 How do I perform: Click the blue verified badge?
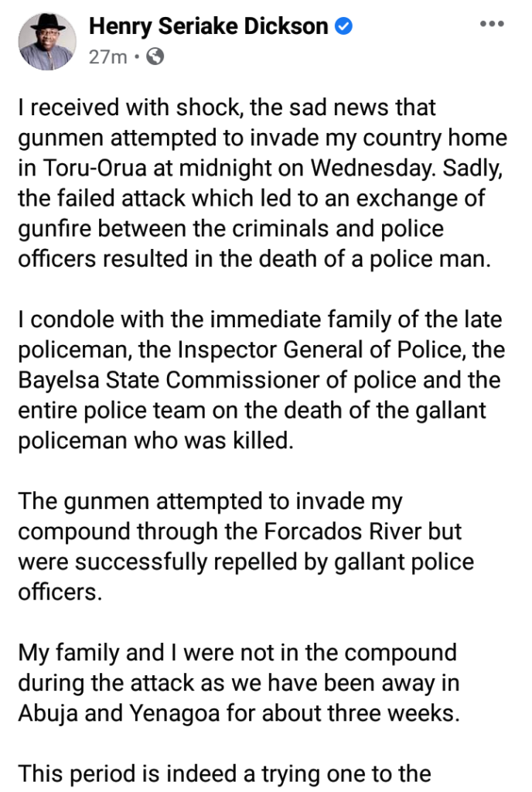click(344, 27)
